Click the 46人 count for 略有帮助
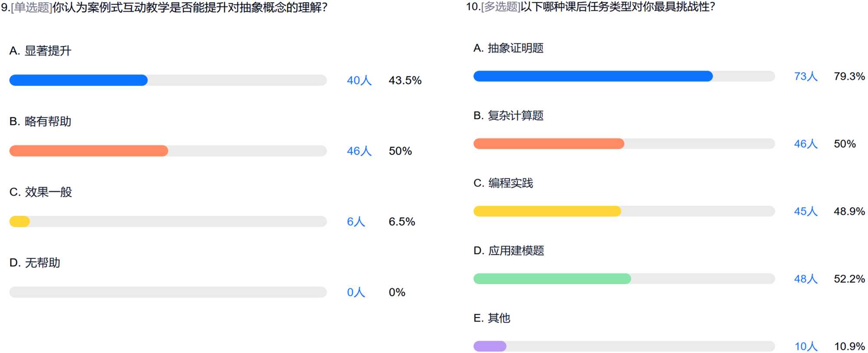Viewport: 868px width, 353px height. point(359,151)
